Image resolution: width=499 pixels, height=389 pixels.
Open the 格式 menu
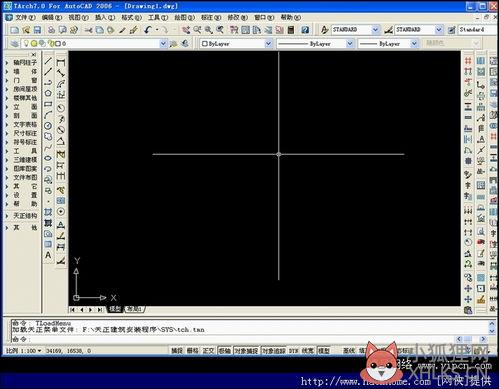click(x=131, y=17)
